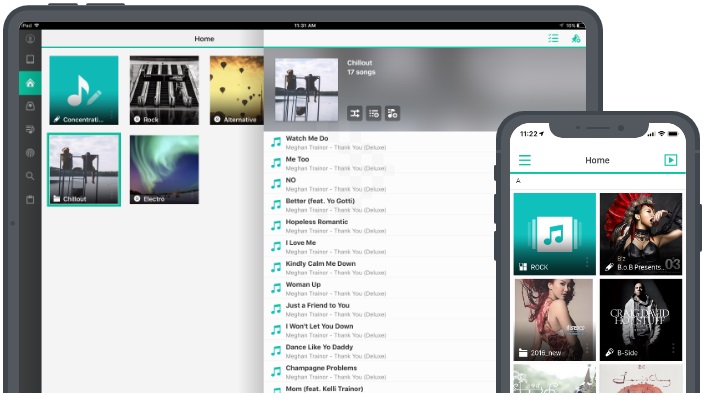Open the now-playing button on the iPhone
Viewport: 706px width, 395px height.
click(670, 160)
